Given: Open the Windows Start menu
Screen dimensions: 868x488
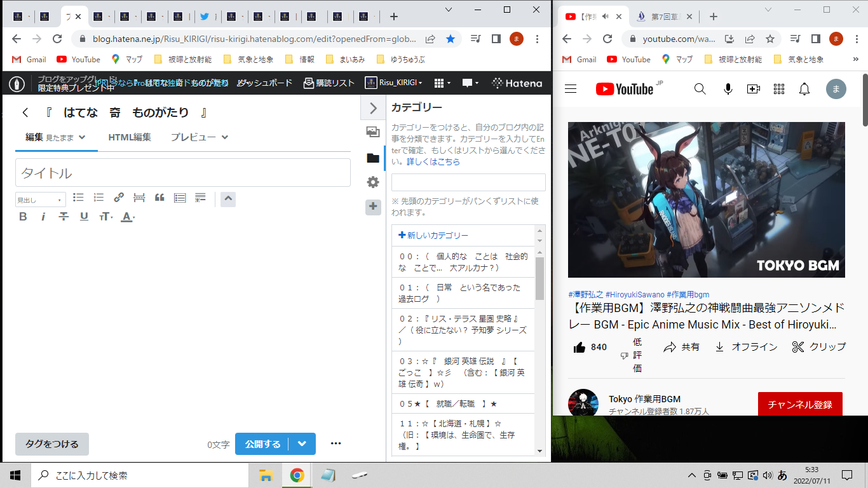Looking at the screenshot, I should pyautogui.click(x=15, y=475).
